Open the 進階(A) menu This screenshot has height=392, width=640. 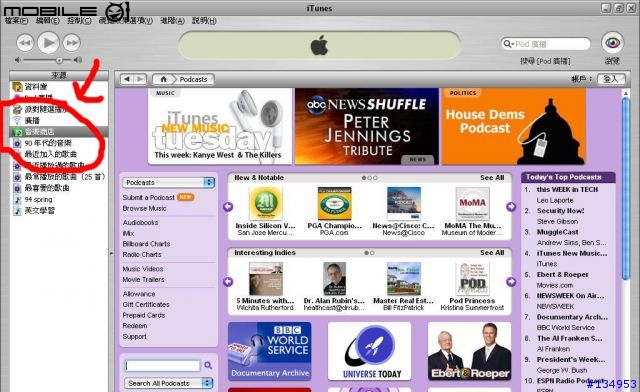pyautogui.click(x=173, y=20)
